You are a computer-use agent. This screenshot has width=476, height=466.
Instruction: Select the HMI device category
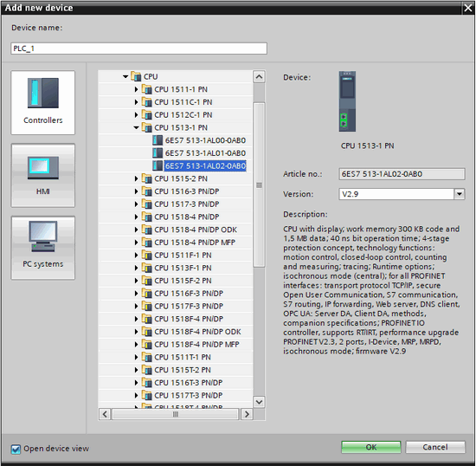(x=42, y=175)
